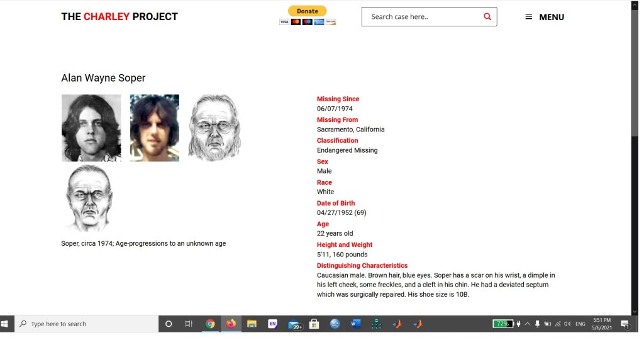Viewport: 644px width, 362px height.
Task: Open File Explorer from the taskbar
Action: tap(252, 324)
